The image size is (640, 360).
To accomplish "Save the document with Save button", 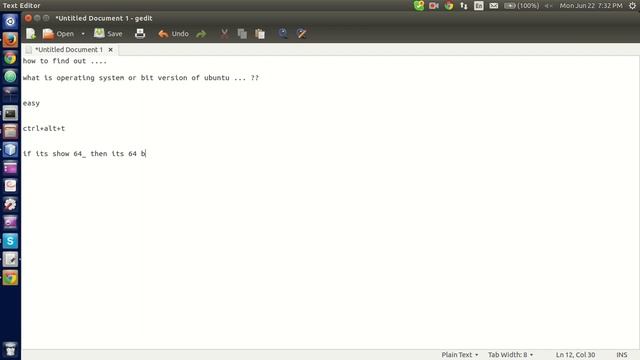I will pos(108,34).
